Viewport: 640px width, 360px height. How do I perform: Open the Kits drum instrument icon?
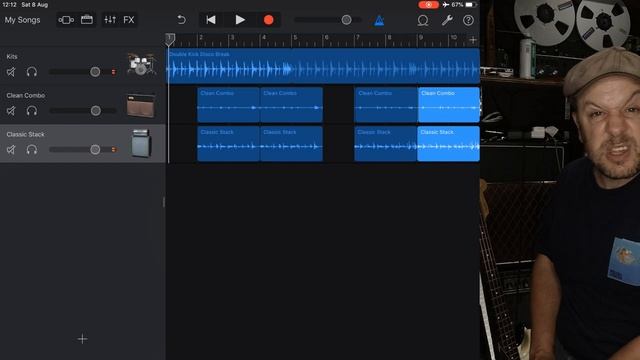141,64
